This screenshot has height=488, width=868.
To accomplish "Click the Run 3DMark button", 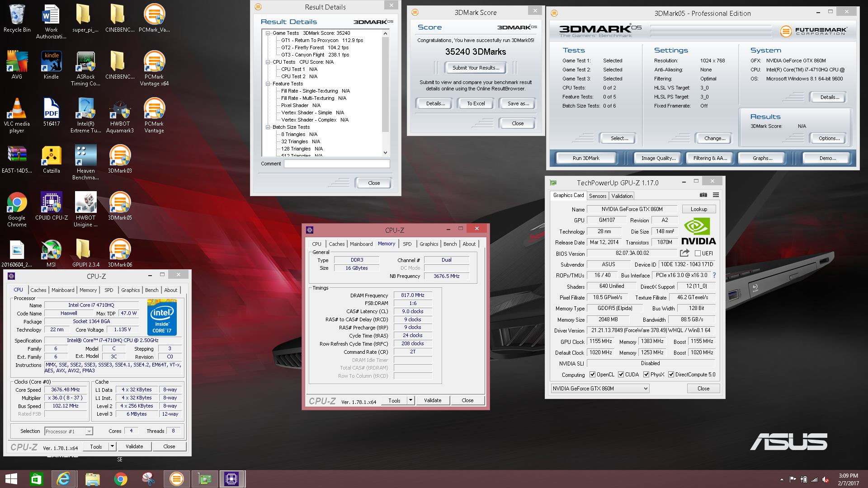I will click(586, 158).
